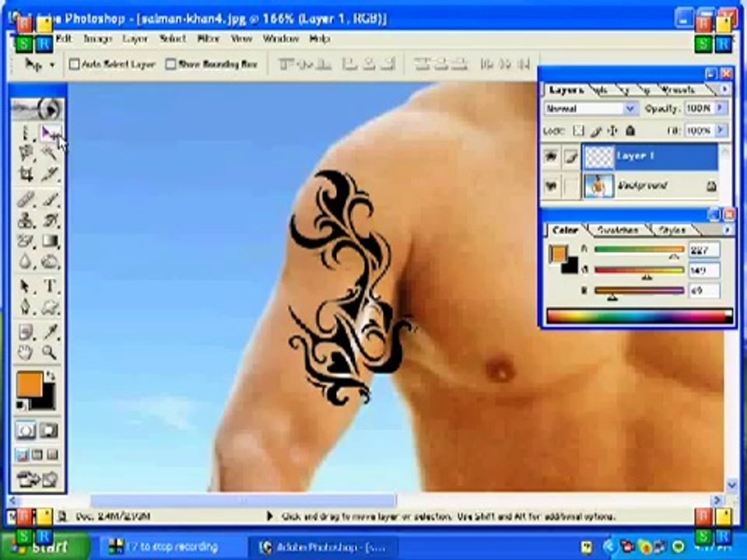Open the View menu
747x560 pixels.
[x=241, y=39]
